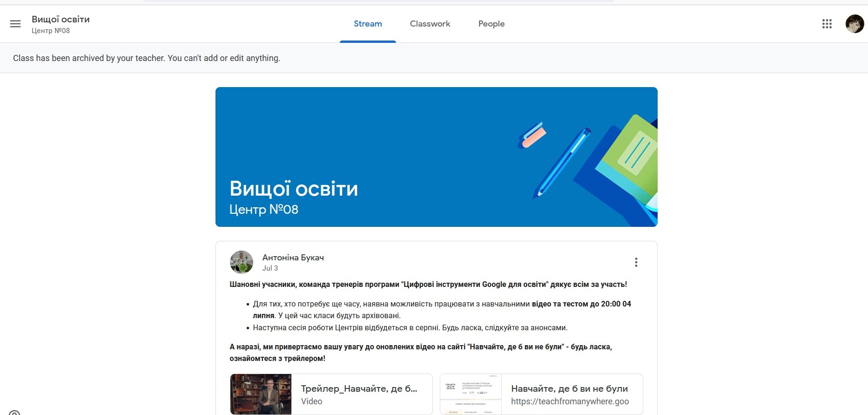Click the author name Антоніна Букач
Screen dimensions: 868x415
[x=293, y=258]
